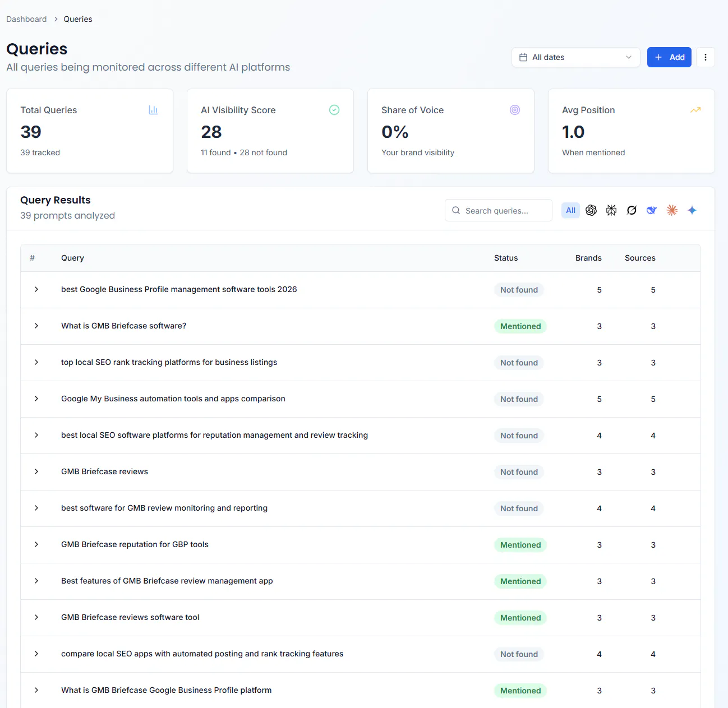Viewport: 728px width, 708px height.
Task: Select query text 'top local SEO rank tracking platforms for business listings'
Action: click(x=169, y=362)
